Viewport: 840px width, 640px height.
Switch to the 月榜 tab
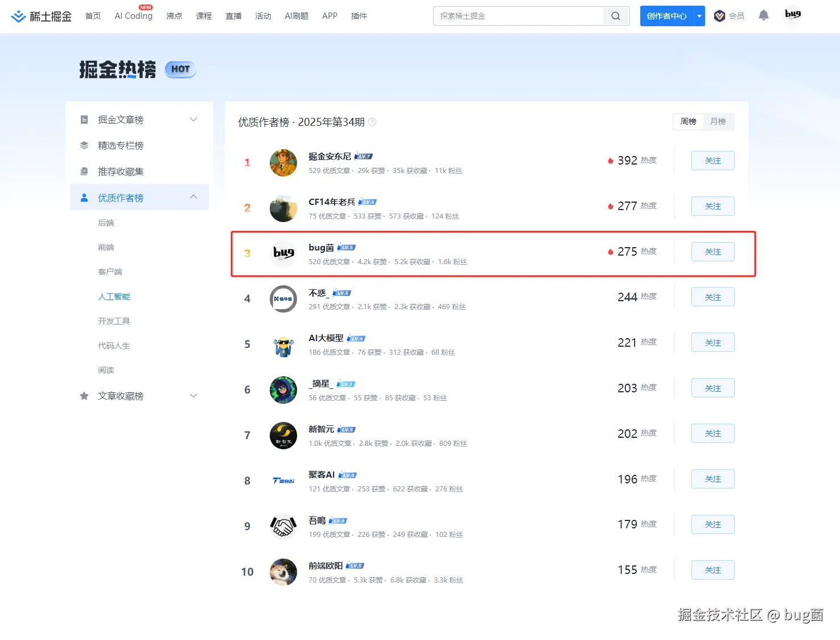[718, 121]
